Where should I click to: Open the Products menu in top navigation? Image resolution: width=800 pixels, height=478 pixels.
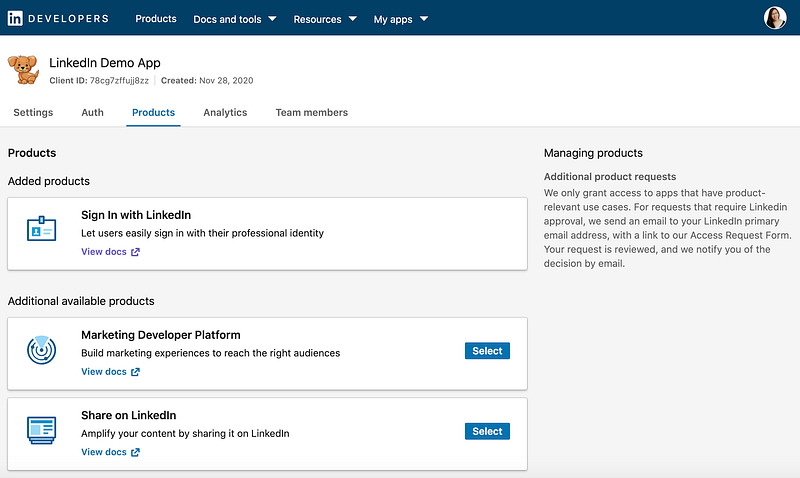point(156,19)
